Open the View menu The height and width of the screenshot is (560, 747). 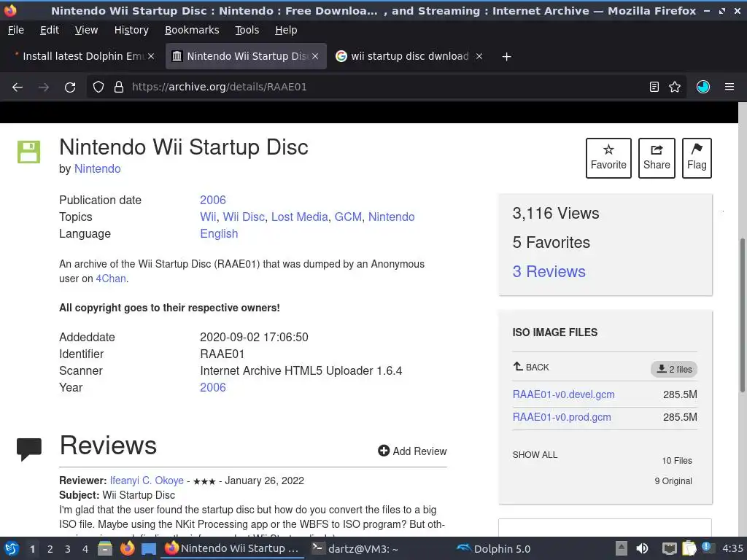coord(86,30)
